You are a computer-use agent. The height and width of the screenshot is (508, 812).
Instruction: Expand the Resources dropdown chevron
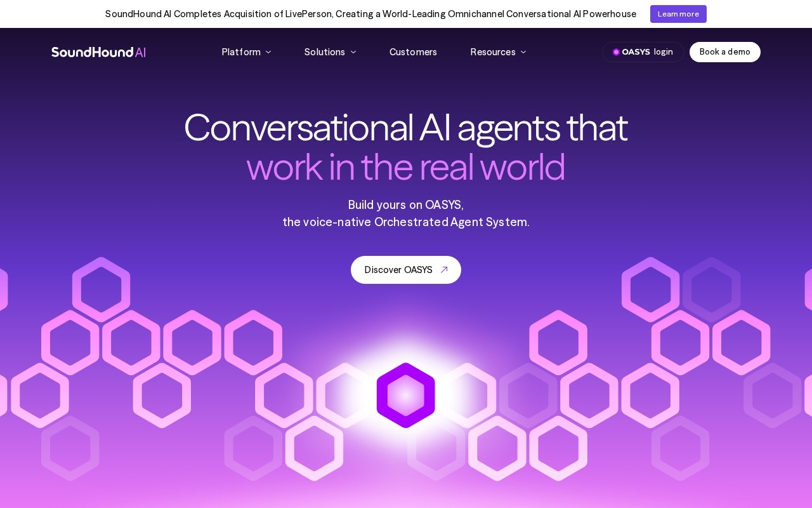pyautogui.click(x=523, y=52)
